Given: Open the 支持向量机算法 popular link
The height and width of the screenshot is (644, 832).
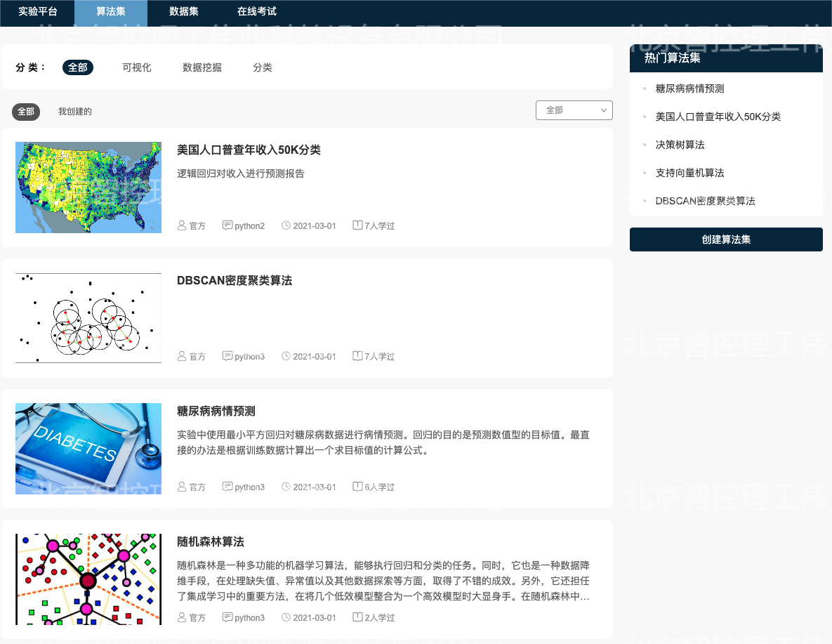Looking at the screenshot, I should tap(689, 173).
